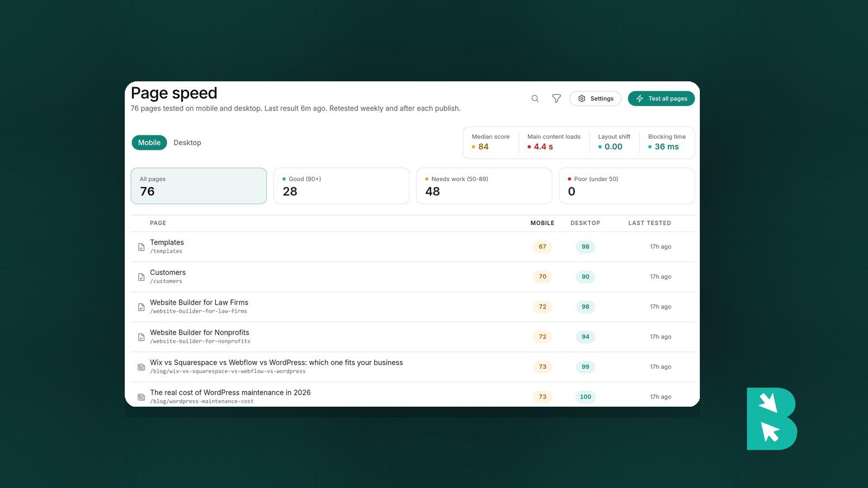Image resolution: width=868 pixels, height=488 pixels.
Task: Sort by the MOBILE column header
Action: pyautogui.click(x=542, y=223)
